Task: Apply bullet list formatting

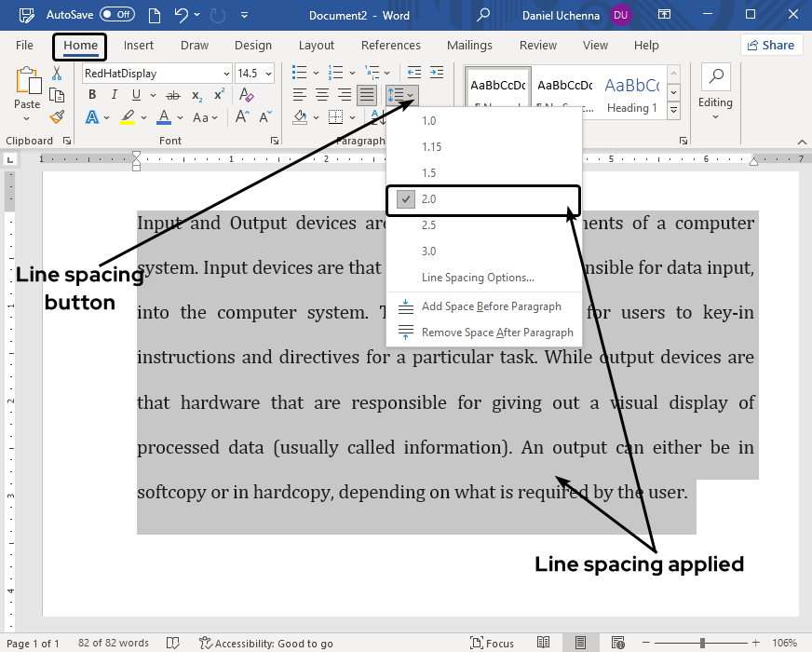Action: click(299, 71)
